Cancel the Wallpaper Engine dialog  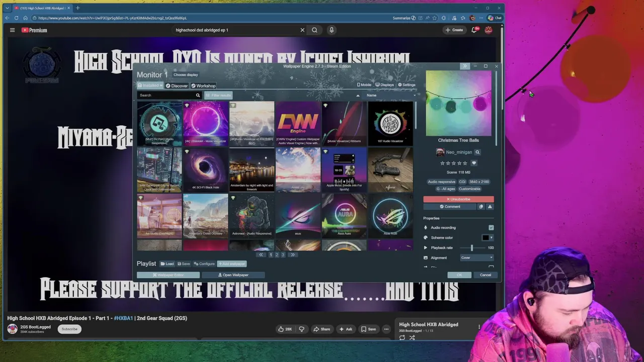(486, 275)
